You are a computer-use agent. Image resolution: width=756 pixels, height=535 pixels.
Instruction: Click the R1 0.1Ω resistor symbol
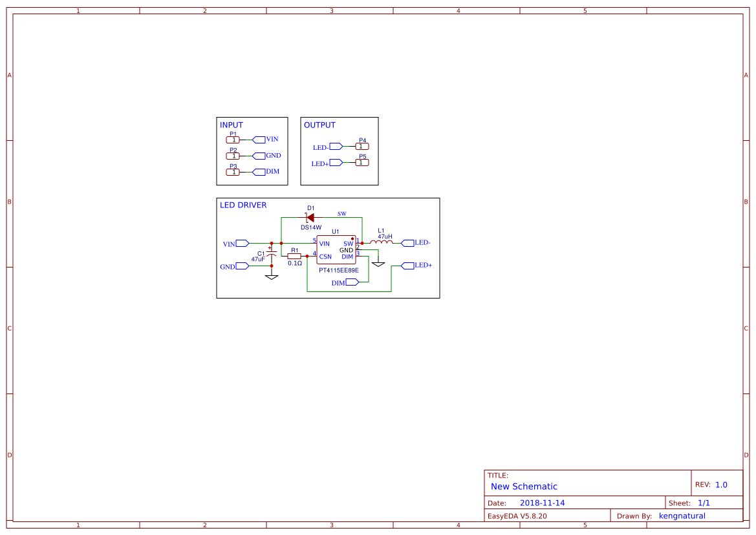tap(294, 256)
